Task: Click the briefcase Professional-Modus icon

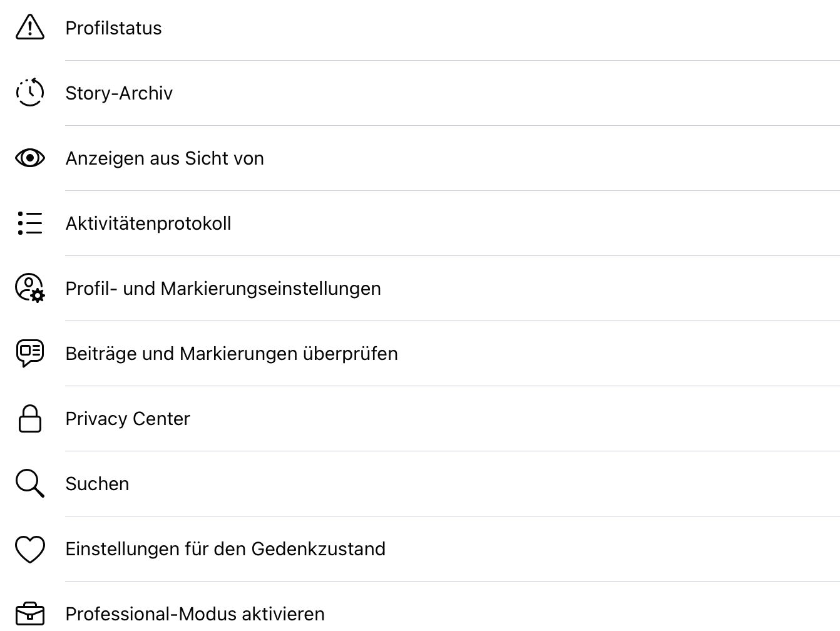Action: point(29,613)
